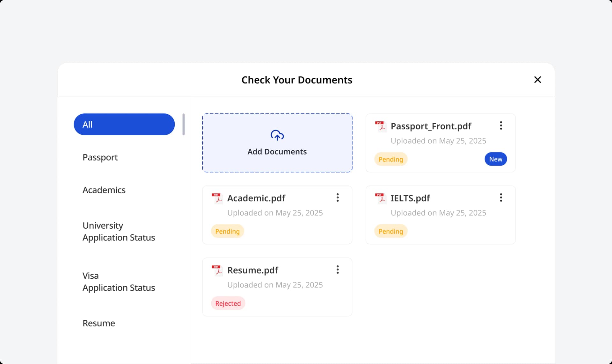
Task: Click the PDF icon beside Academic.pdf
Action: tap(217, 198)
